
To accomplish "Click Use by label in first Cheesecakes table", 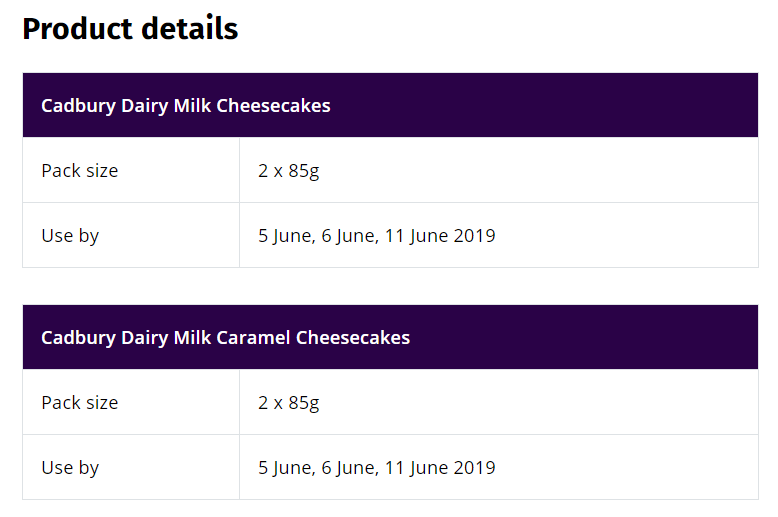I will tap(70, 236).
